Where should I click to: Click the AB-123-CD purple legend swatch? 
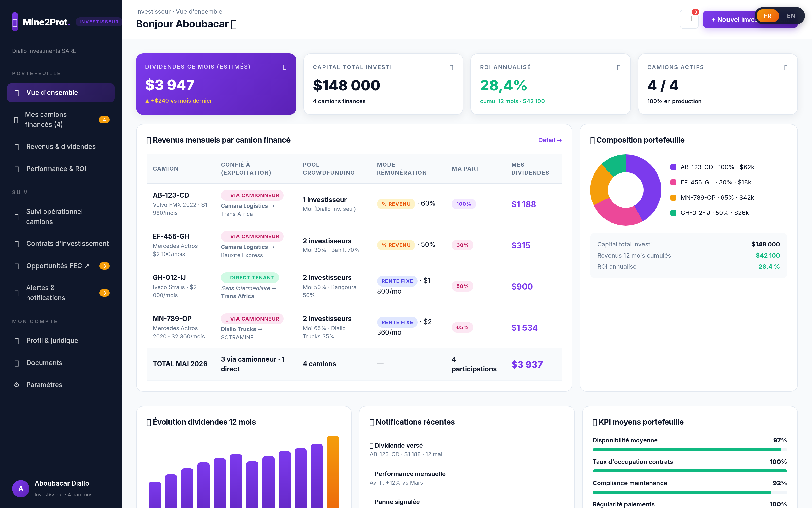pyautogui.click(x=673, y=167)
